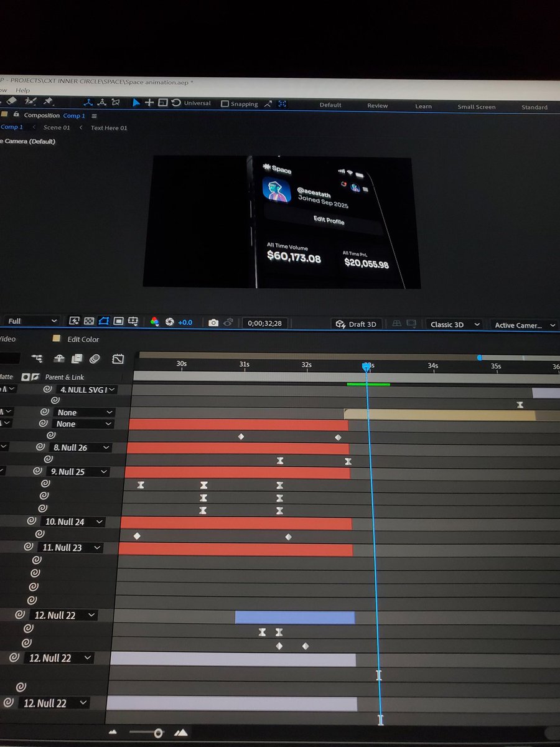Open the 11. Null 23 parent dropdown
This screenshot has width=560, height=747.
pos(70,547)
